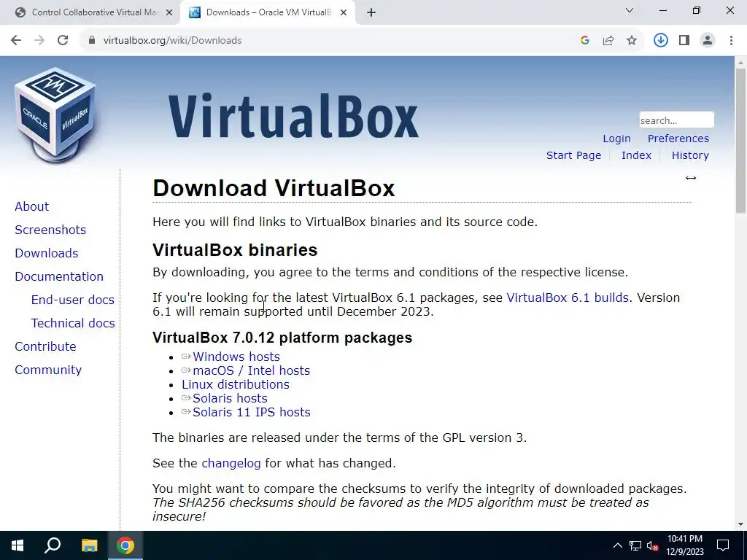Open the Chrome three-dot menu
Screen dimensions: 747x560
(x=731, y=41)
